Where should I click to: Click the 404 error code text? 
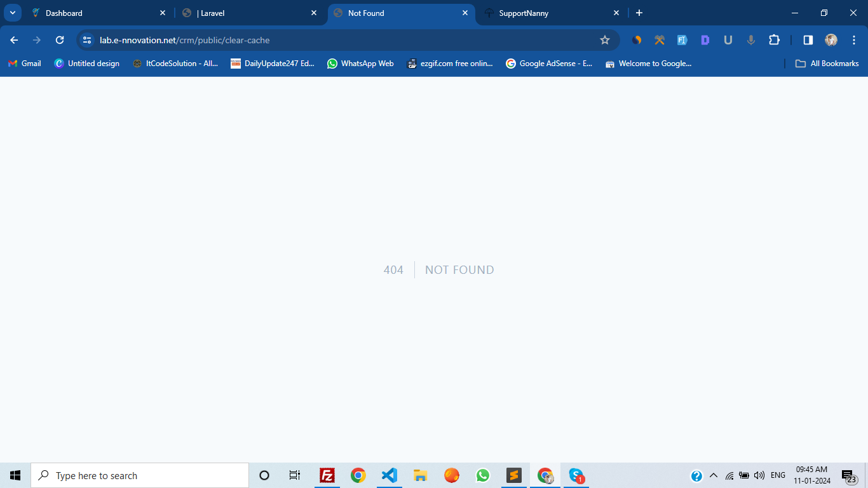[393, 270]
